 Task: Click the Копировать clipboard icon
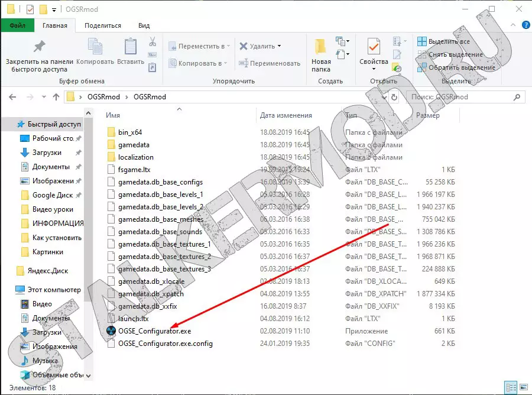[x=95, y=47]
